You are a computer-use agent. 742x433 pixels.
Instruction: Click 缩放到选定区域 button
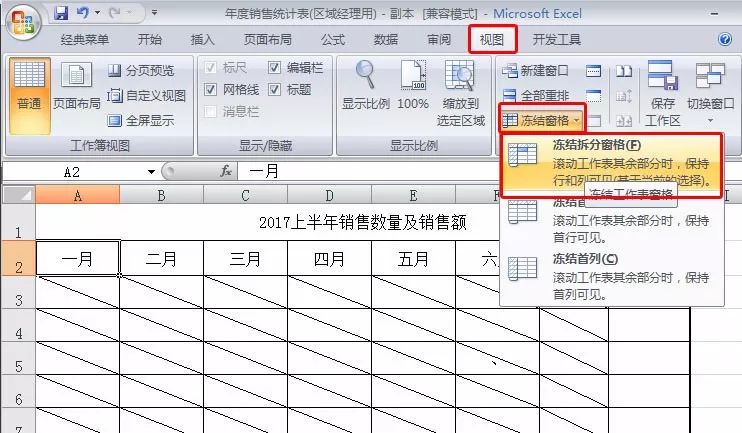click(460, 94)
